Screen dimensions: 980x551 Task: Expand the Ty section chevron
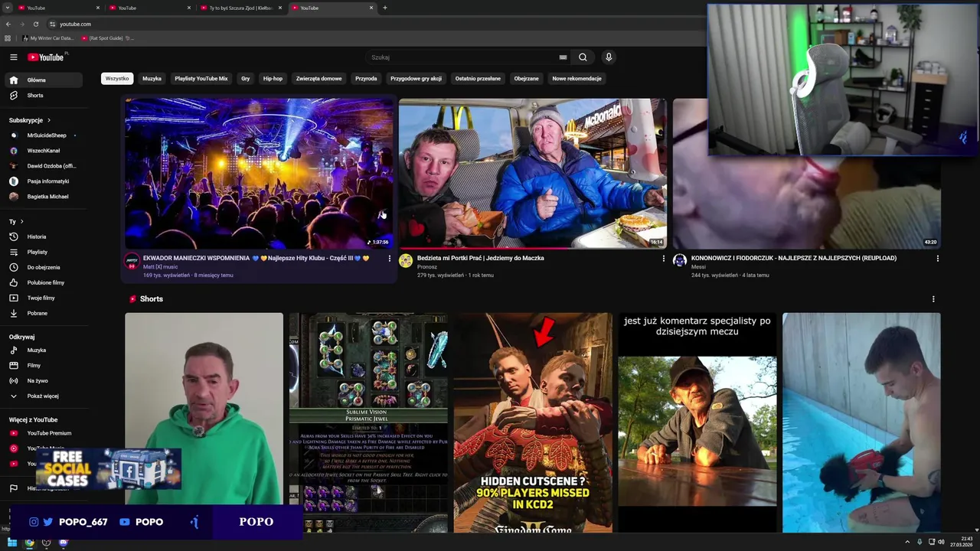[21, 222]
